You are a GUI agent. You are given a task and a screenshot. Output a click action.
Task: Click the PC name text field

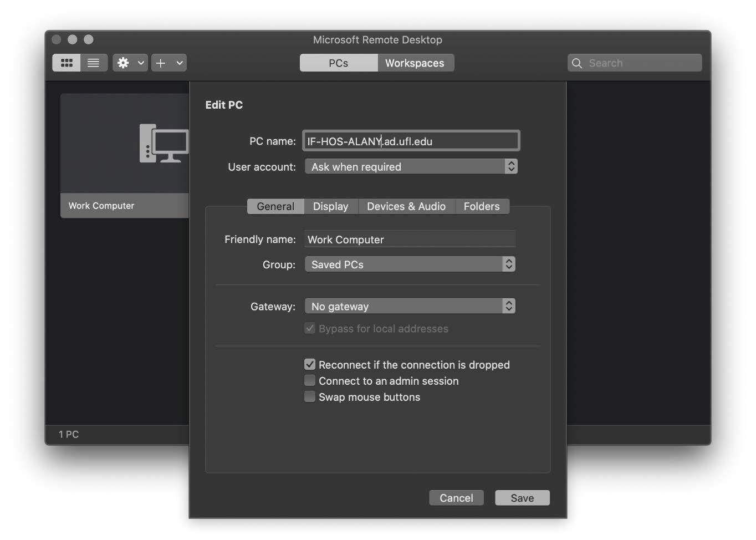pyautogui.click(x=411, y=141)
